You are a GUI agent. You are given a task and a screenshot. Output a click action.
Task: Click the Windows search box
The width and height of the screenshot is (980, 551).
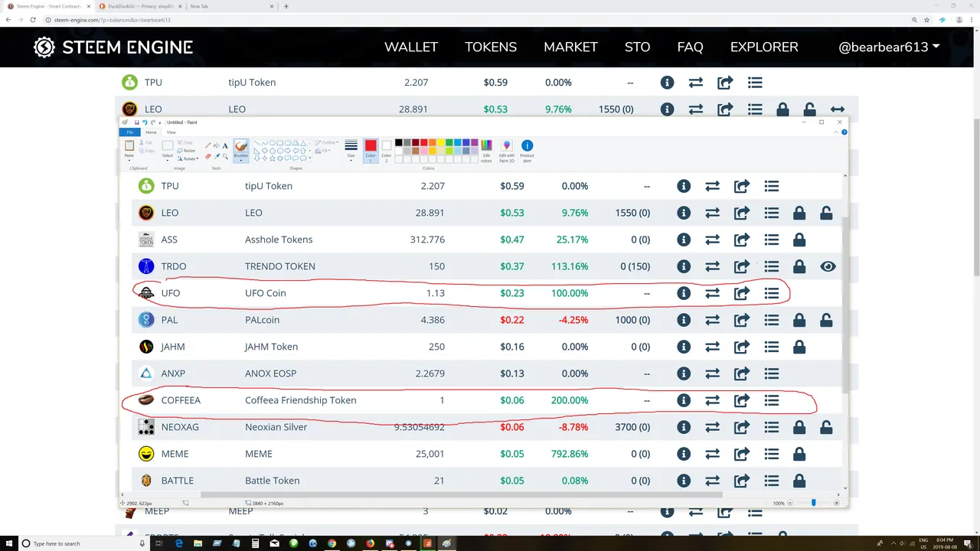coord(83,543)
